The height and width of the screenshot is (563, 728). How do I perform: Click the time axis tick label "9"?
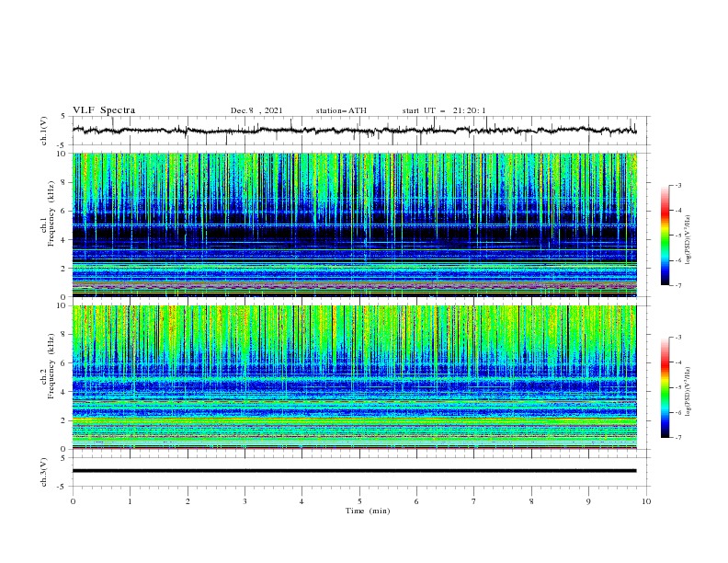[x=588, y=501]
